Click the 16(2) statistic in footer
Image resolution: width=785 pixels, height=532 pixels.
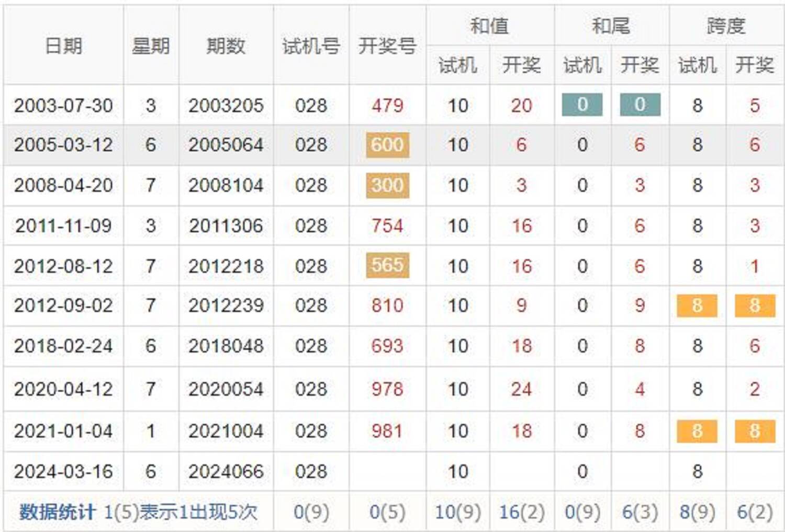pos(521,512)
